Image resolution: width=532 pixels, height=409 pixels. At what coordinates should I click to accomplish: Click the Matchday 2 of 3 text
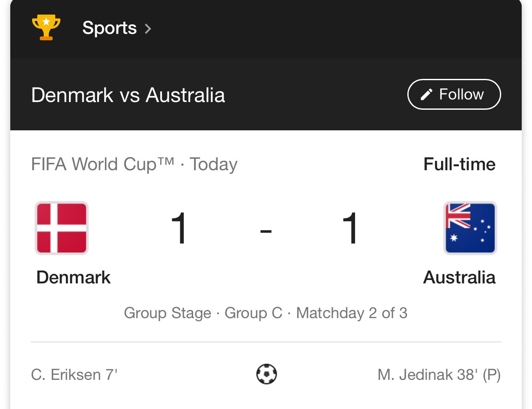[352, 313]
